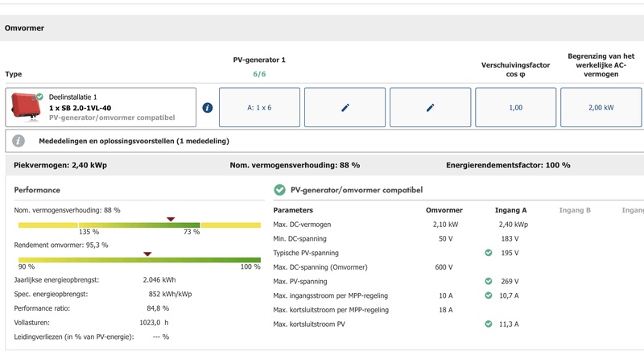Image resolution: width=644 pixels, height=355 pixels.
Task: Click the pencil edit icon left of cos φ value
Action: (x=430, y=108)
